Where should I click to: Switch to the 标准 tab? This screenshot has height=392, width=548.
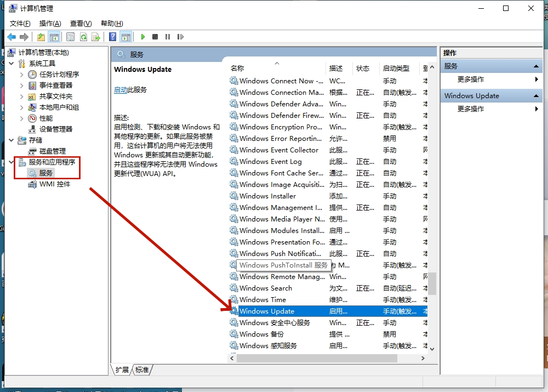point(142,370)
